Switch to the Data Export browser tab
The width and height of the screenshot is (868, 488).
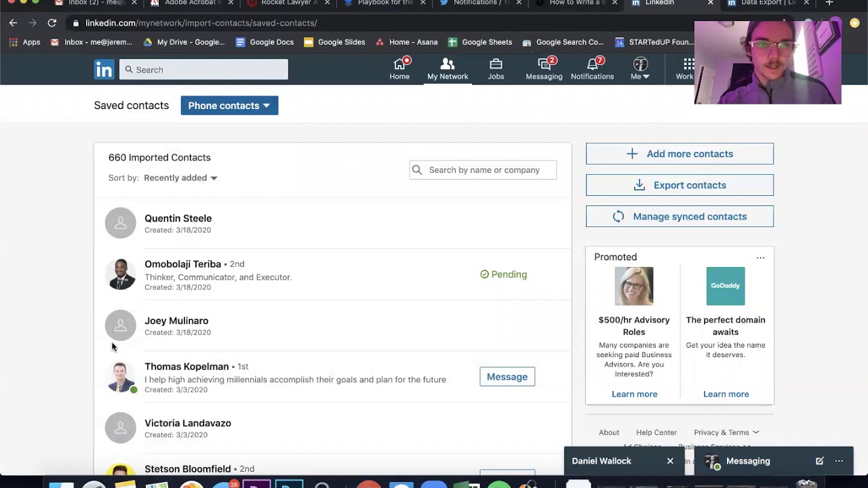tap(768, 3)
